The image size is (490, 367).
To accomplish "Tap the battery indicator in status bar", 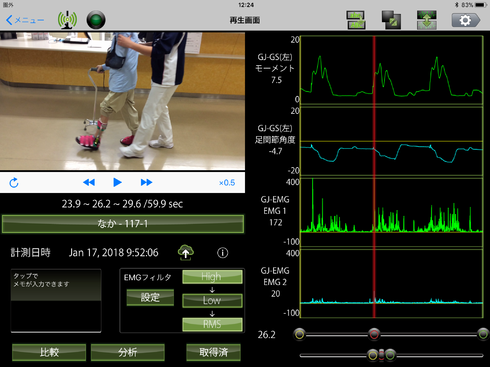I will 481,5.
